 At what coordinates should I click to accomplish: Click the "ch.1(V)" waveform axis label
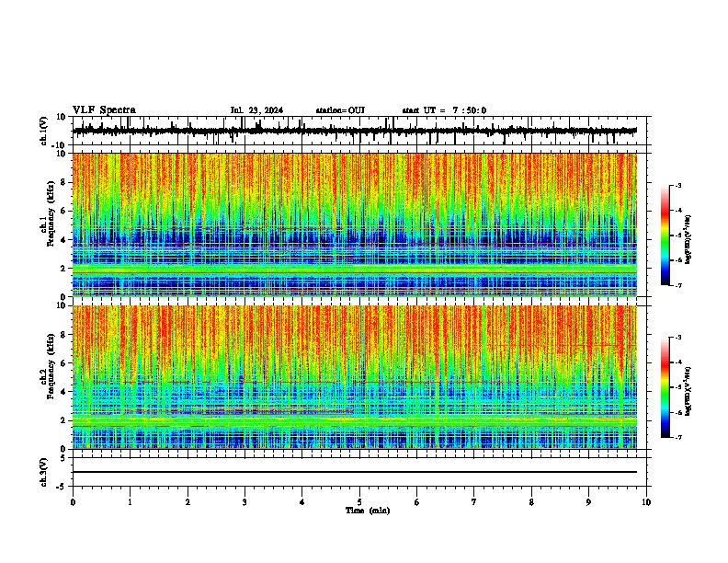click(44, 131)
